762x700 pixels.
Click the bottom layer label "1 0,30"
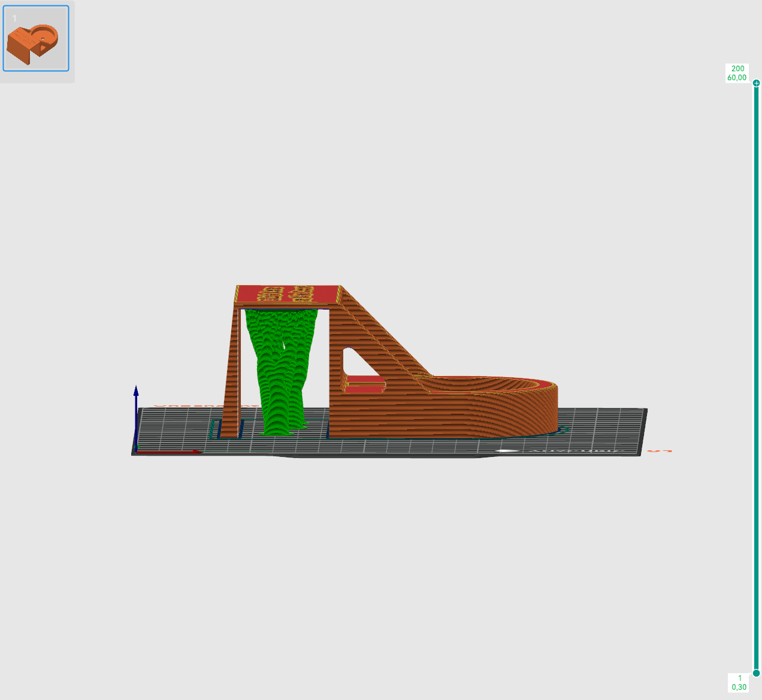point(739,683)
